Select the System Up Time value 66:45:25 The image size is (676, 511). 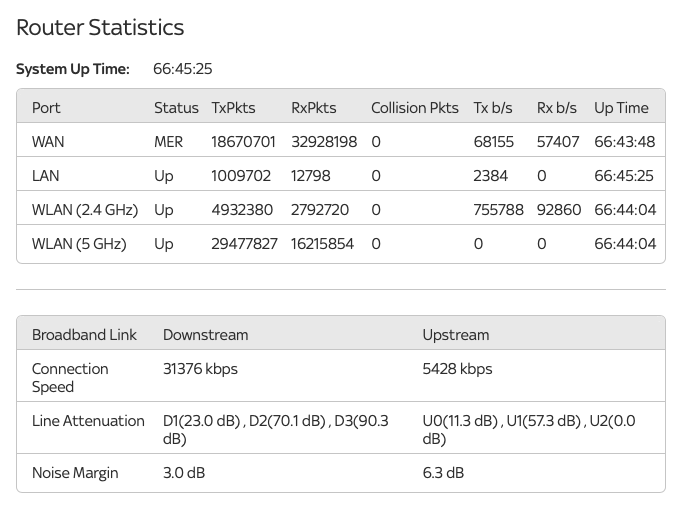pos(182,69)
